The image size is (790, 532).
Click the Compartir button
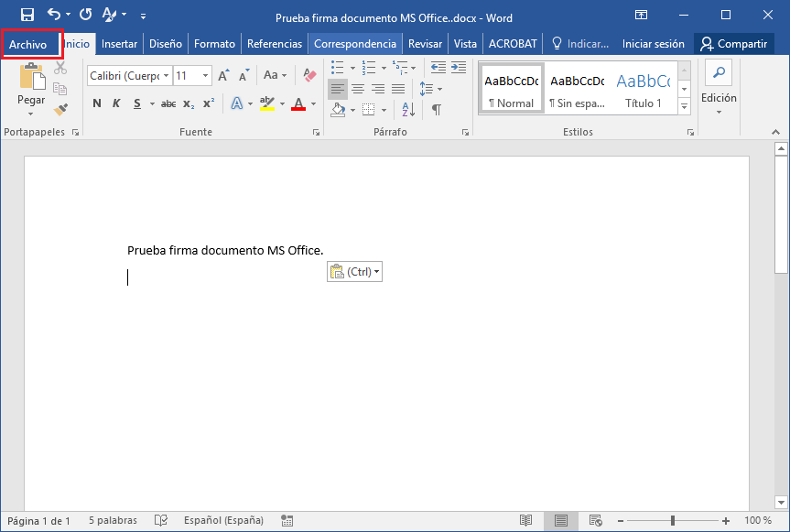[x=733, y=44]
